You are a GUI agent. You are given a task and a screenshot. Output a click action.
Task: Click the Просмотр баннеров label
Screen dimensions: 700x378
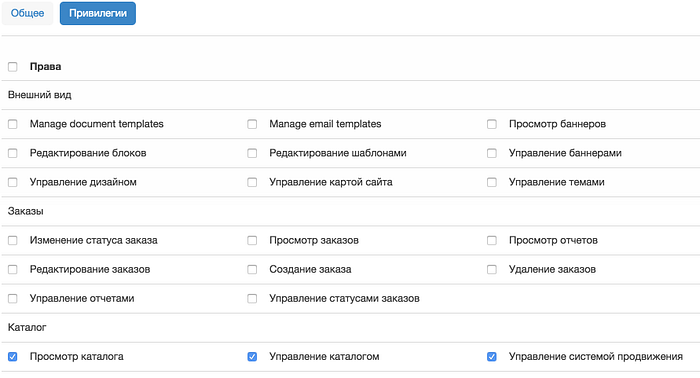[557, 124]
